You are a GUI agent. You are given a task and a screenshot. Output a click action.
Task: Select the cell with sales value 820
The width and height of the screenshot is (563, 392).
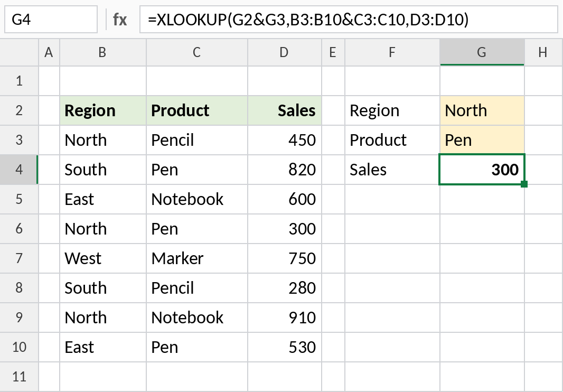[284, 170]
